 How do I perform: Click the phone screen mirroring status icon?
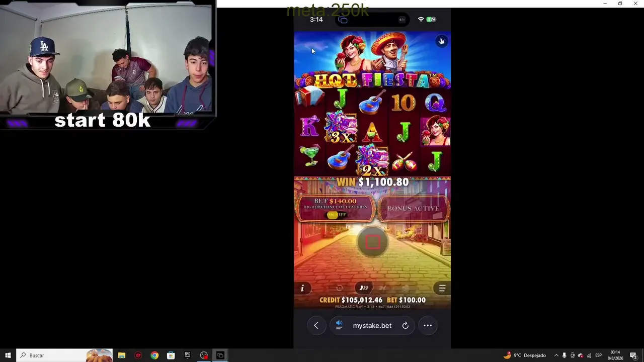click(x=343, y=20)
